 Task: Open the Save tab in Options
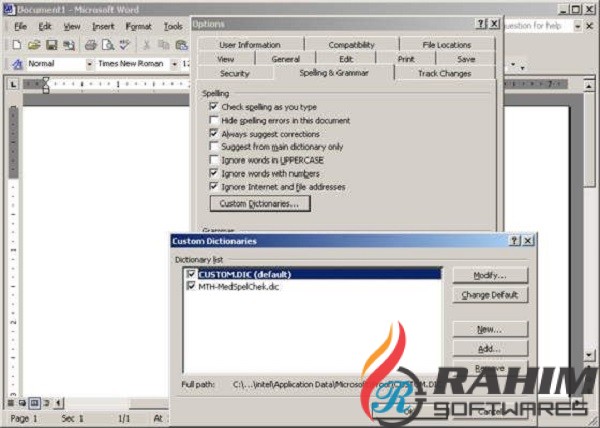coord(466,59)
